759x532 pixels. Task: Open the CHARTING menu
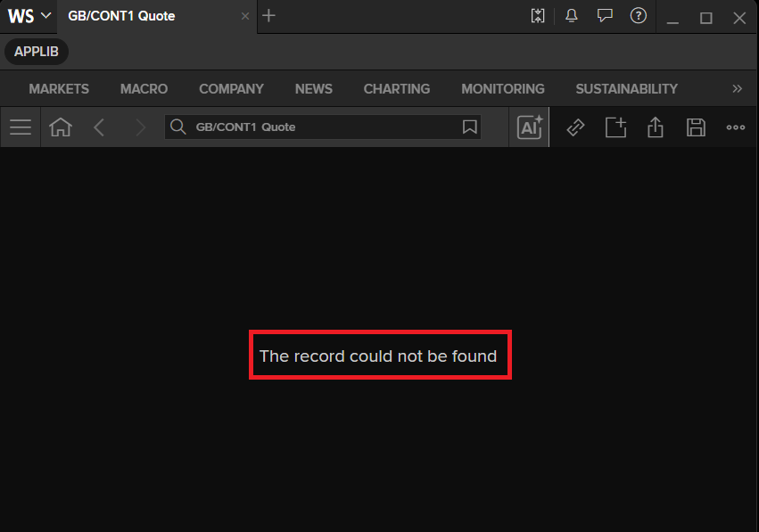pyautogui.click(x=396, y=89)
